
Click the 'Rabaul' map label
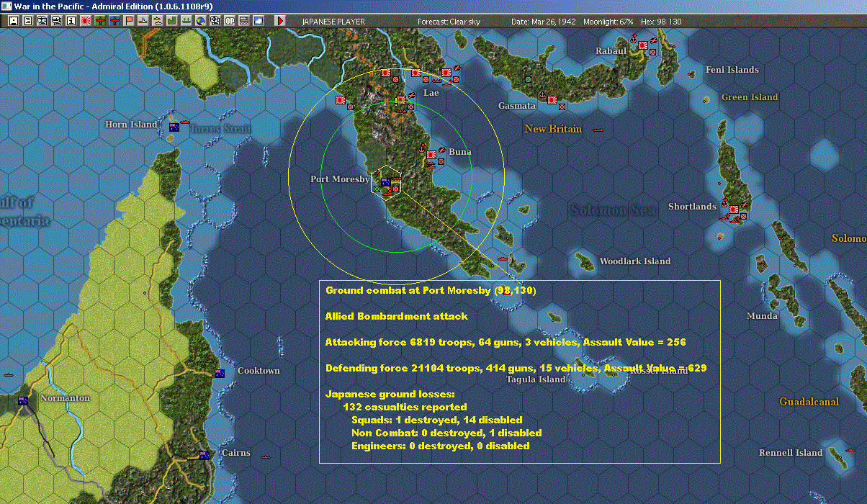611,51
